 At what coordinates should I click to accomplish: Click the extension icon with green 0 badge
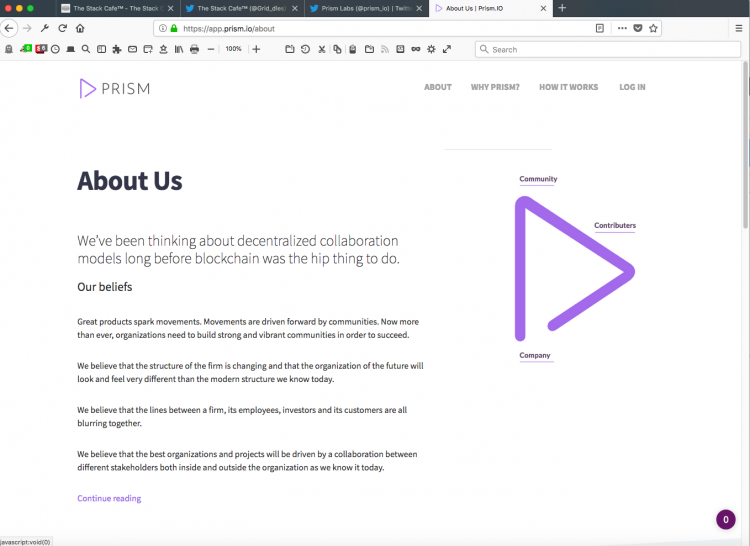25,49
